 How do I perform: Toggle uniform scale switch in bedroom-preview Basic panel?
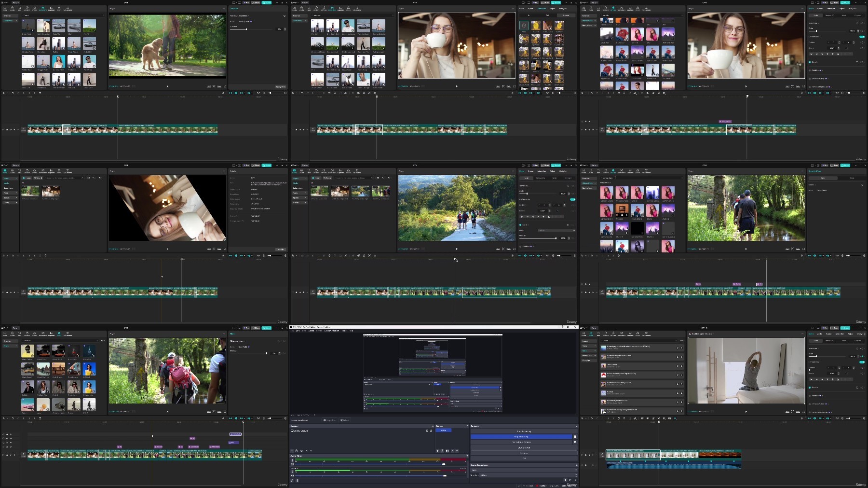[x=862, y=362]
